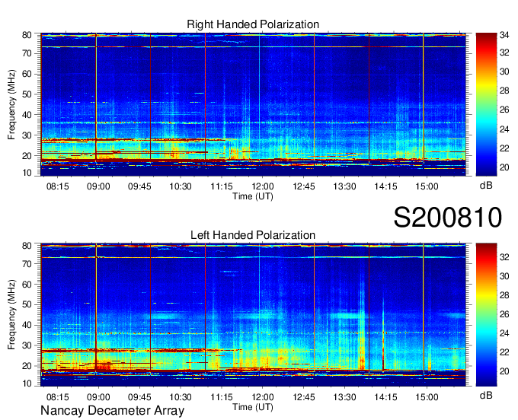Screen dimensions: 518x420
Task: Click 08:15 time tick on Right Handed plot
Action: (57, 186)
